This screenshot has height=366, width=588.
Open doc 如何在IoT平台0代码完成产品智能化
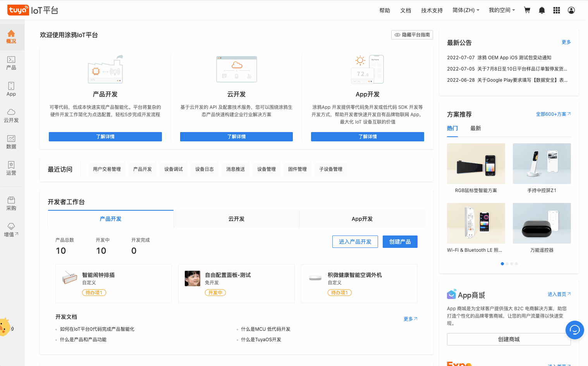pyautogui.click(x=97, y=329)
